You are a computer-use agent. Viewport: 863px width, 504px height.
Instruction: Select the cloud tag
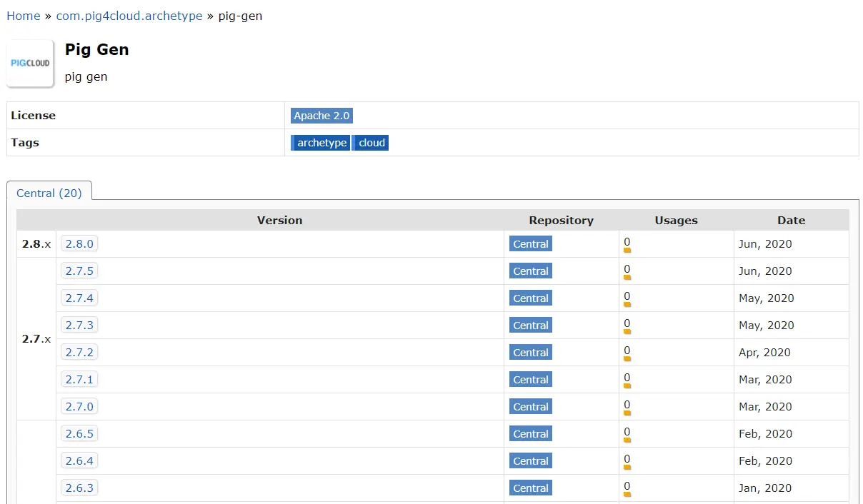(371, 143)
